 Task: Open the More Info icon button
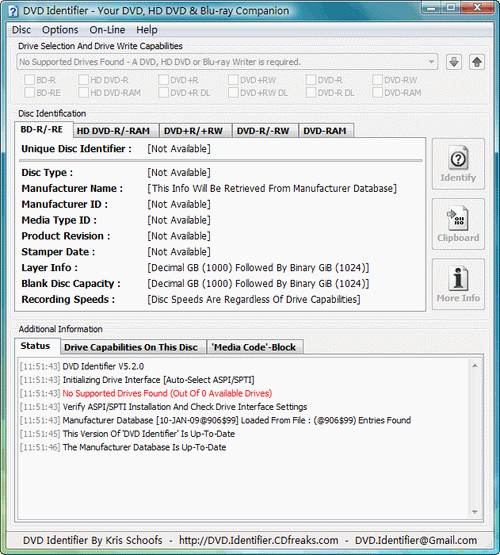click(458, 284)
